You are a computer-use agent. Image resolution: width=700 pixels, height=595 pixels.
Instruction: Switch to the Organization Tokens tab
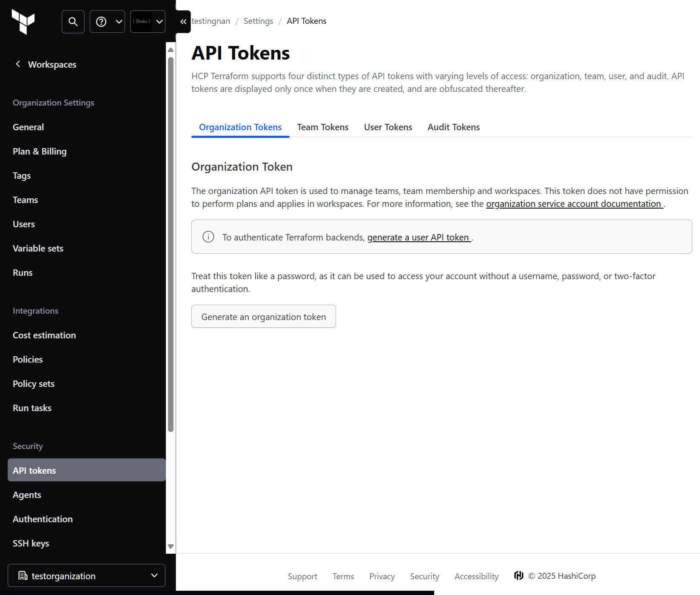pyautogui.click(x=240, y=127)
